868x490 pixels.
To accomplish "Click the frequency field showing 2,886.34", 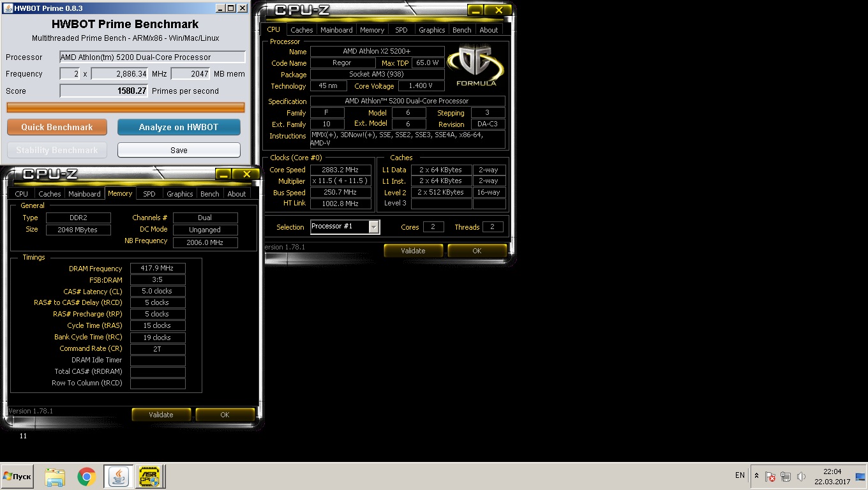I will point(120,73).
